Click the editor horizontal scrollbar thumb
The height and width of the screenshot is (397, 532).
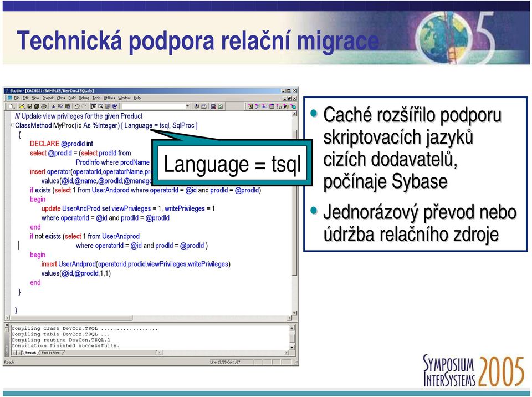(71, 318)
